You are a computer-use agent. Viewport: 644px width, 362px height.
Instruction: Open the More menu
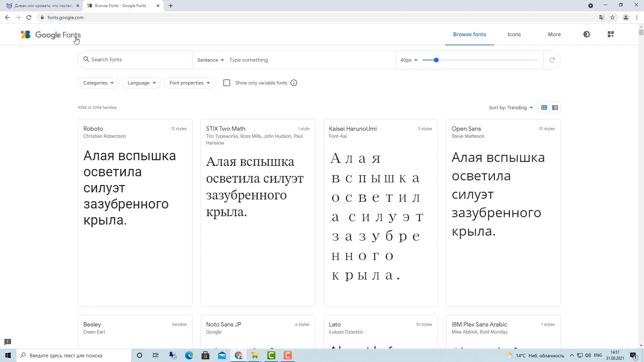(x=554, y=35)
